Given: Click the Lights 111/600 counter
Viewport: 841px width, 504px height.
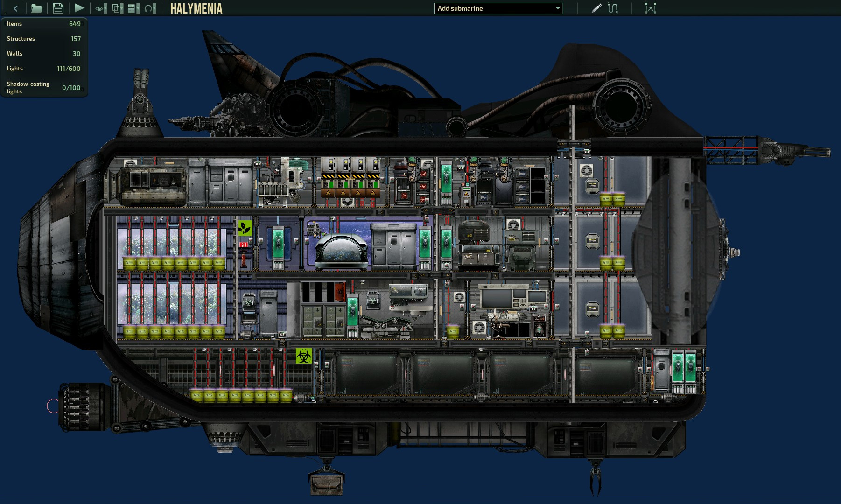Looking at the screenshot, I should point(44,69).
